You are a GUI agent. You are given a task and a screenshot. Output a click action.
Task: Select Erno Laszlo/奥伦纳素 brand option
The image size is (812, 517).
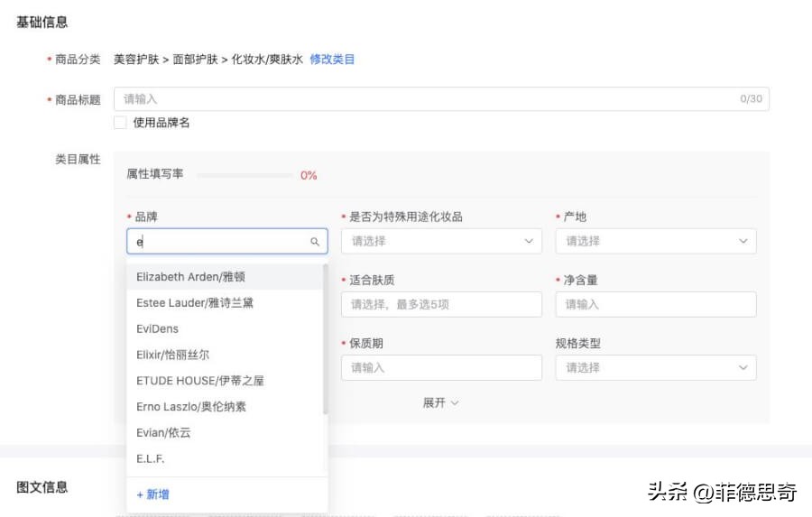tap(225, 406)
